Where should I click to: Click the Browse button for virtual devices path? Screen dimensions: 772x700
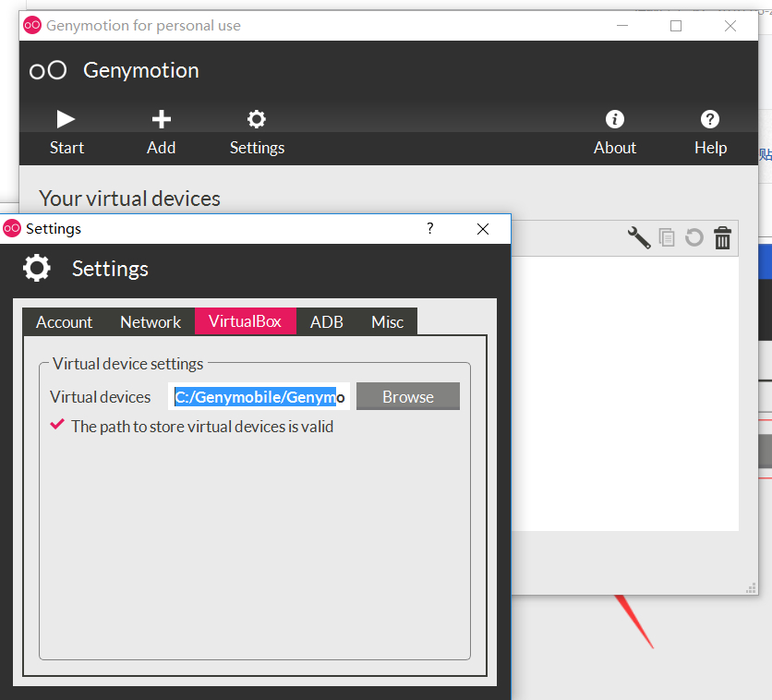[407, 396]
